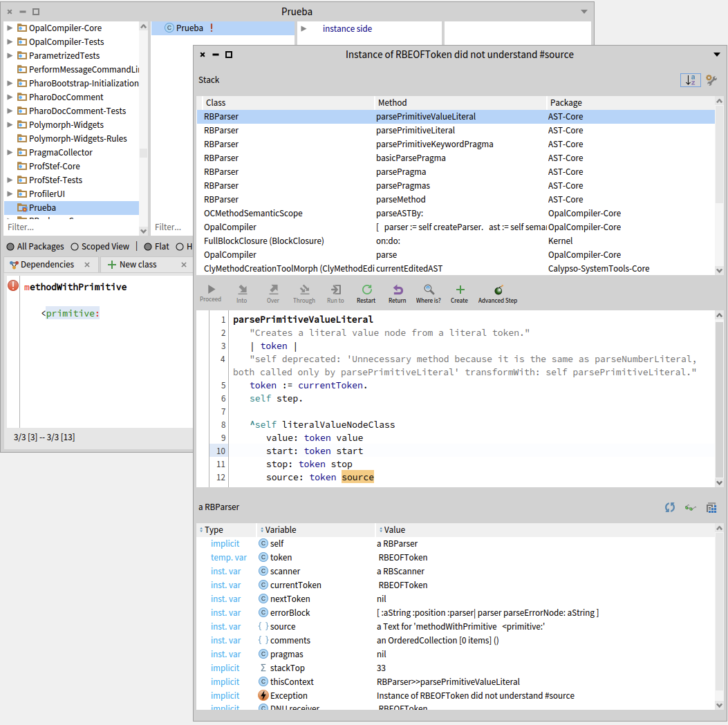Switch package list to Flat view
Viewport: 728px width, 725px height.
click(x=149, y=246)
